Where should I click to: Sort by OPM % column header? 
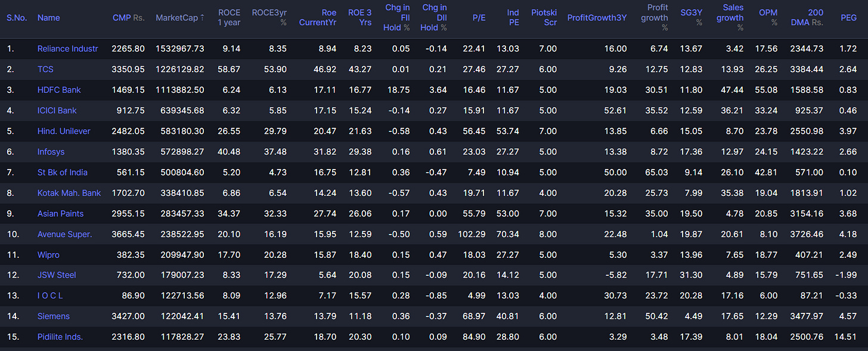768,18
